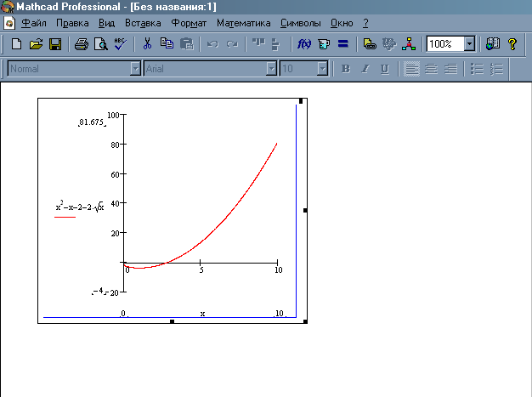Open the Правка menu
This screenshot has height=397, width=532.
click(72, 23)
